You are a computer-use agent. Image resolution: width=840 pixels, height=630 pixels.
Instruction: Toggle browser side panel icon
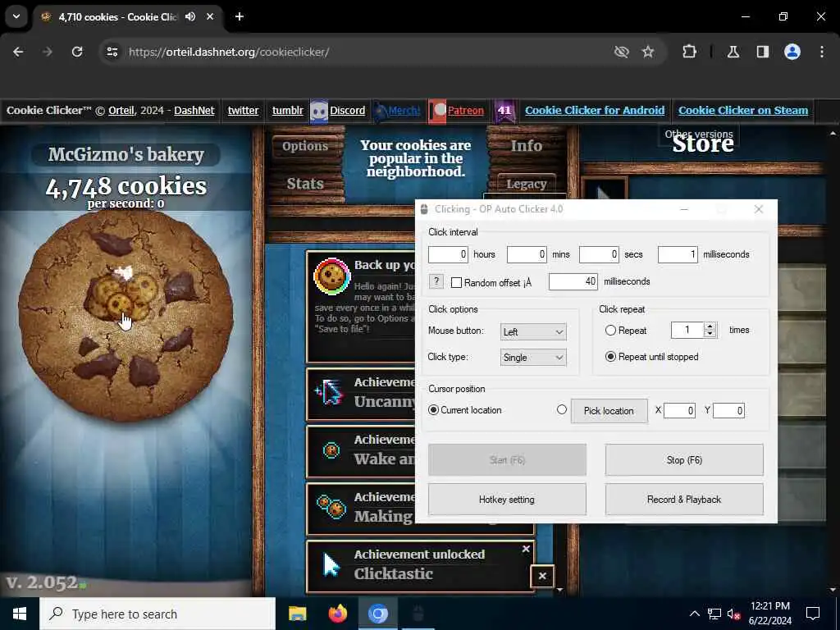pos(763,52)
